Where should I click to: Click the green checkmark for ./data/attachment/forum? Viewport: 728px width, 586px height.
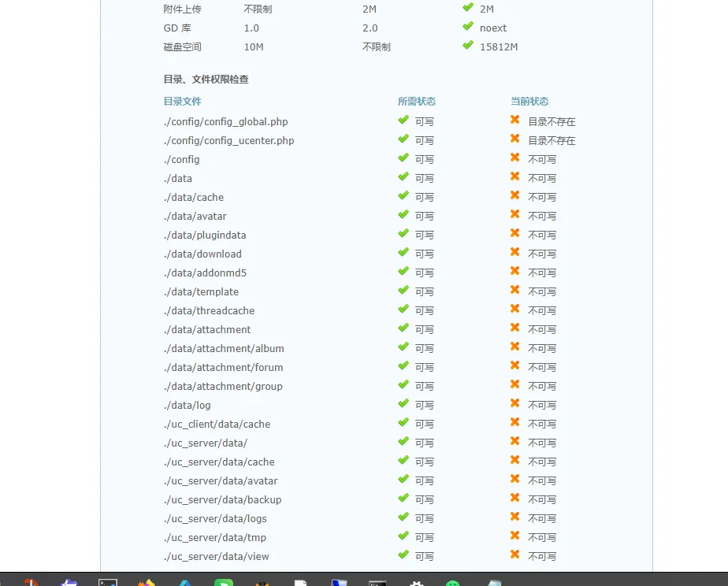(x=403, y=365)
